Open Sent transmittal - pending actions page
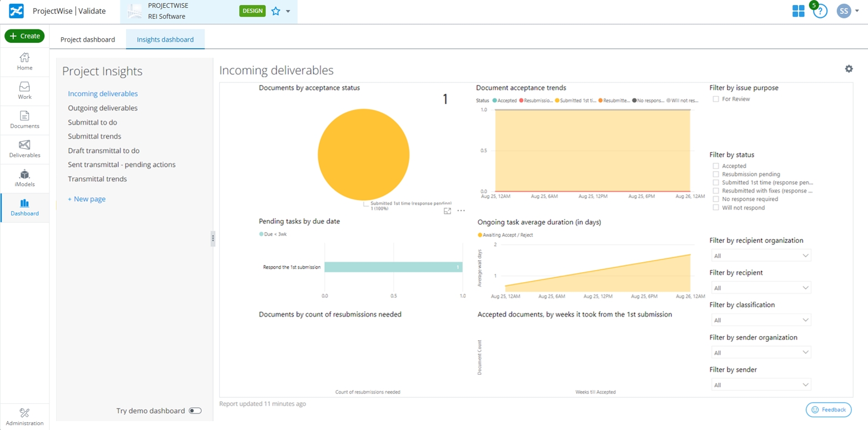This screenshot has height=430, width=868. tap(122, 164)
